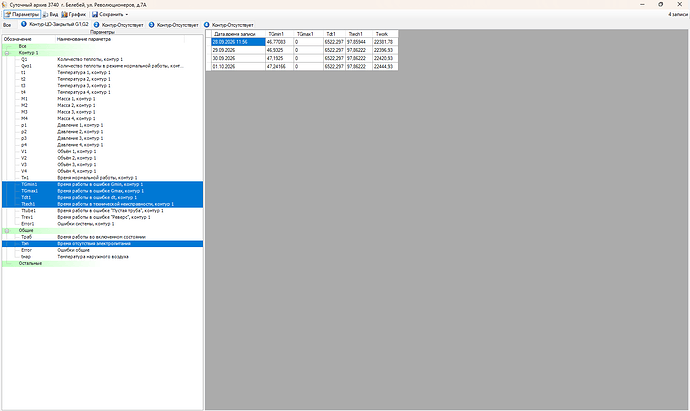Click the Tdt1 row in the parameter tree
This screenshot has height=411, width=690.
[102, 198]
